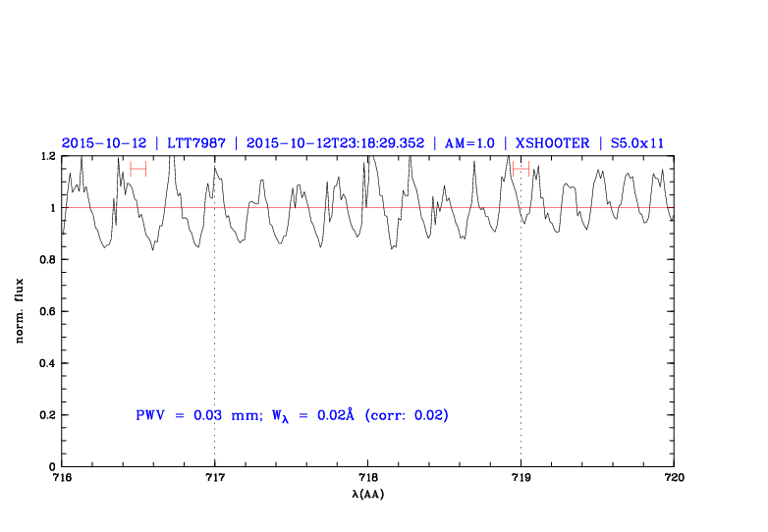Click the (corr: 0.02) annotation text

406,415
